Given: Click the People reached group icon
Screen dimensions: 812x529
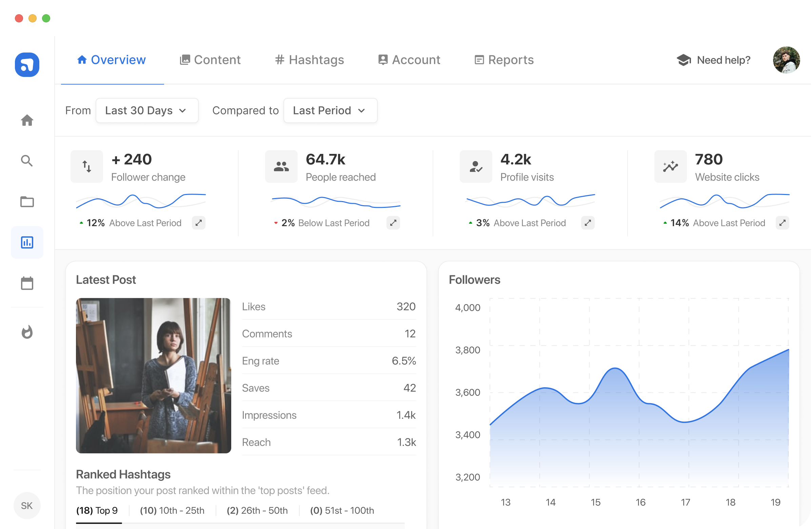Looking at the screenshot, I should click(x=281, y=166).
